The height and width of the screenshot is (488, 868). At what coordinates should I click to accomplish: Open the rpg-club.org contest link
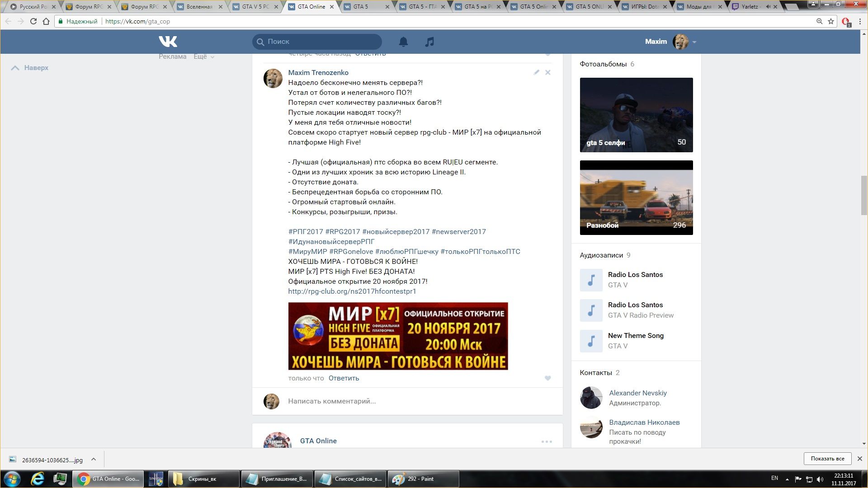point(352,291)
